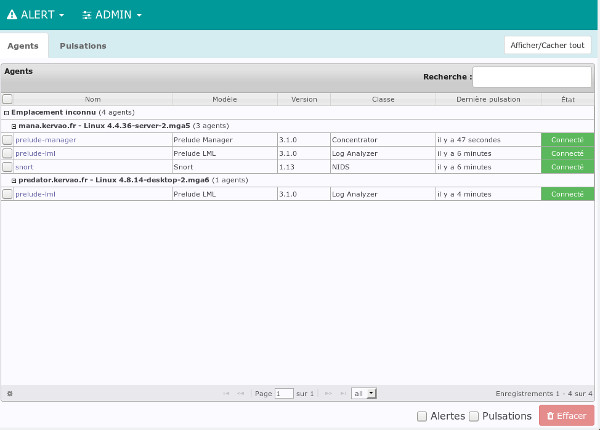Image resolution: width=600 pixels, height=430 pixels.
Task: Check the snort agent row checkbox
Action: point(8,167)
